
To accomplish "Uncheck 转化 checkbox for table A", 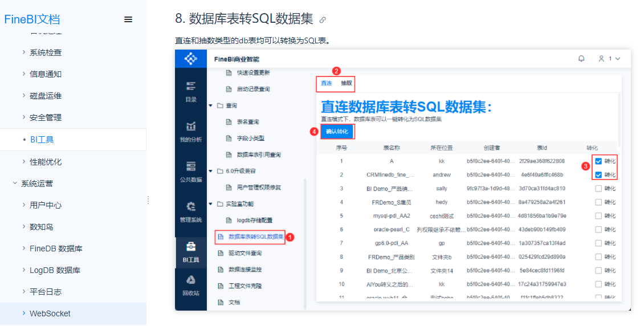I will 598,161.
